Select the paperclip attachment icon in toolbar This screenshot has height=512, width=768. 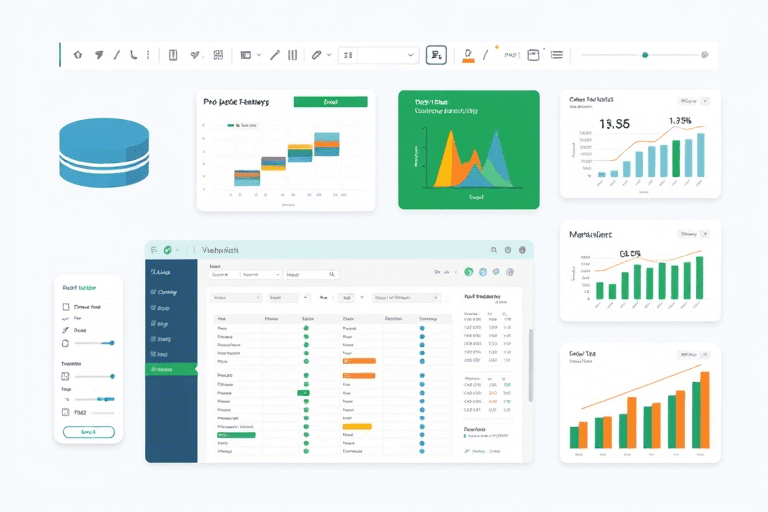[x=316, y=55]
